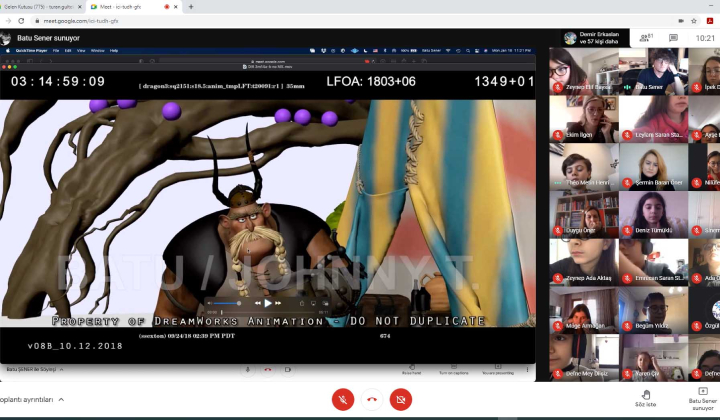Open the chat messages panel
This screenshot has width=720, height=420.
point(673,38)
